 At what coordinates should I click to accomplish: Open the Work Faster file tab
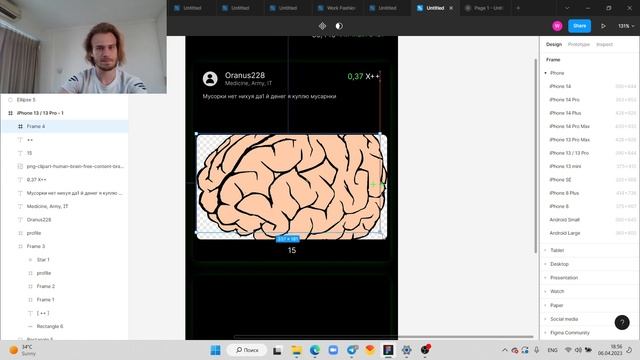(337, 8)
